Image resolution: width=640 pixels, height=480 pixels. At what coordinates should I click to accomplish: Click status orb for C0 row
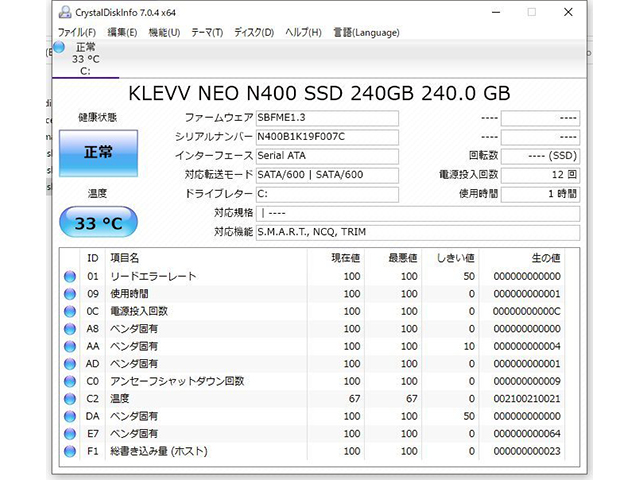70,381
